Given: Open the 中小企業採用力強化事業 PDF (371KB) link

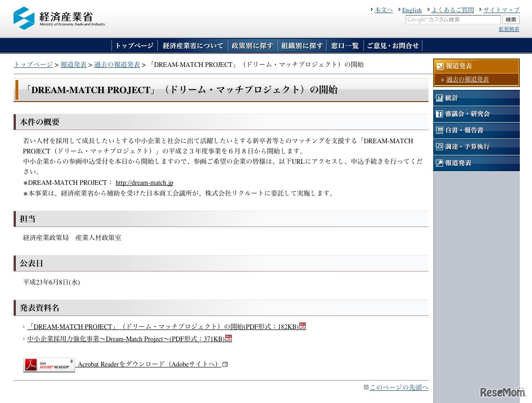Looking at the screenshot, I should tap(126, 338).
